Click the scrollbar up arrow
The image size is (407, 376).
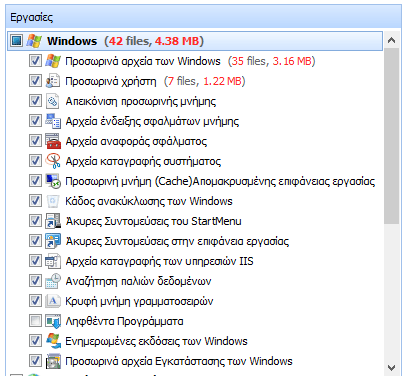point(391,41)
